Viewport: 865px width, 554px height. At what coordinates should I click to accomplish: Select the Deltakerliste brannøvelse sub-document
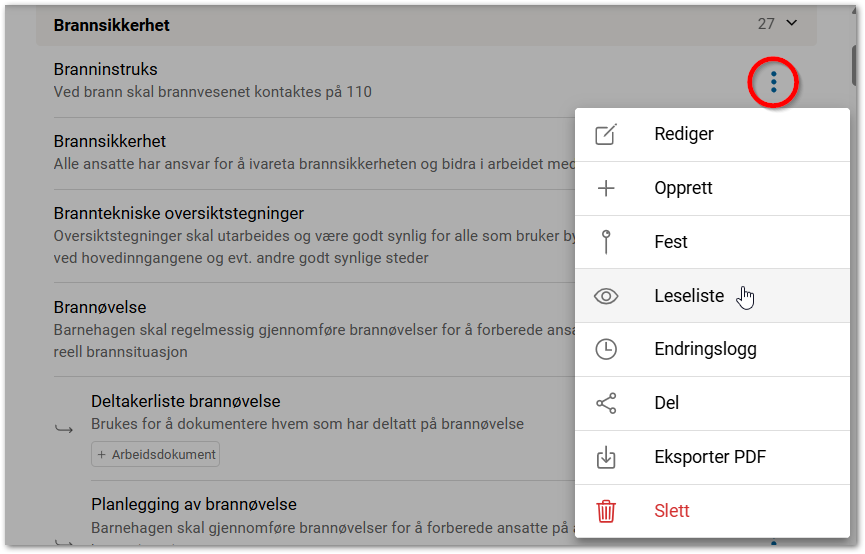click(x=185, y=402)
